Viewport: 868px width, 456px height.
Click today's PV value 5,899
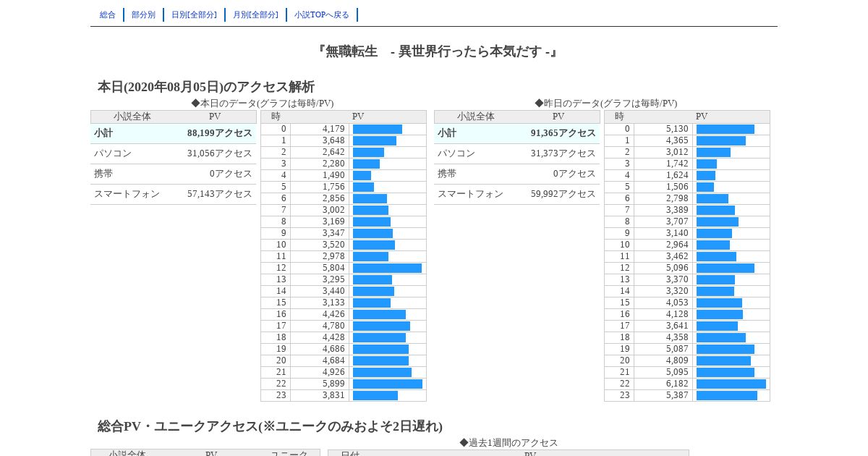pyautogui.click(x=333, y=384)
